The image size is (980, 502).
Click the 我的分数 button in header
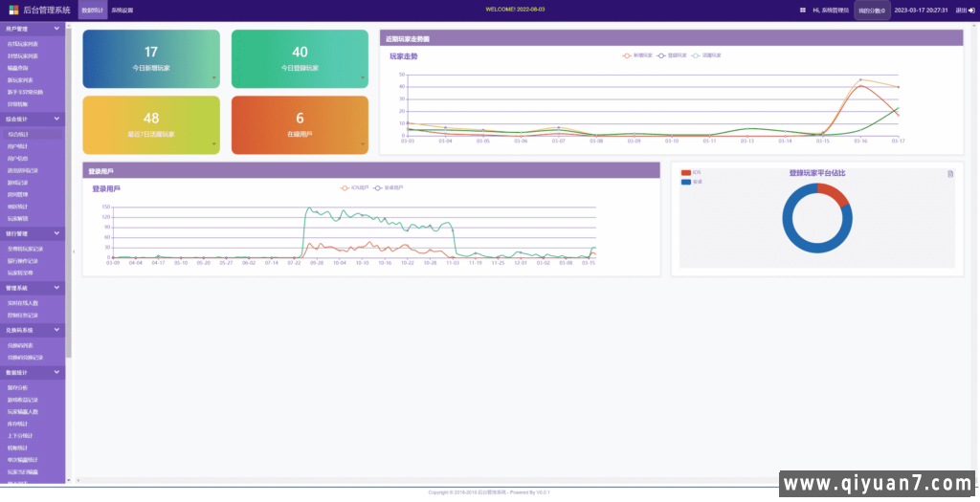pyautogui.click(x=871, y=11)
